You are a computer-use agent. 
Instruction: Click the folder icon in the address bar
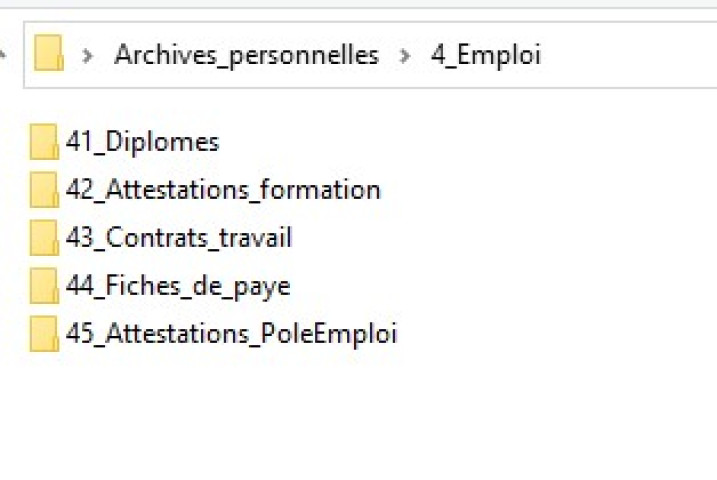point(48,54)
